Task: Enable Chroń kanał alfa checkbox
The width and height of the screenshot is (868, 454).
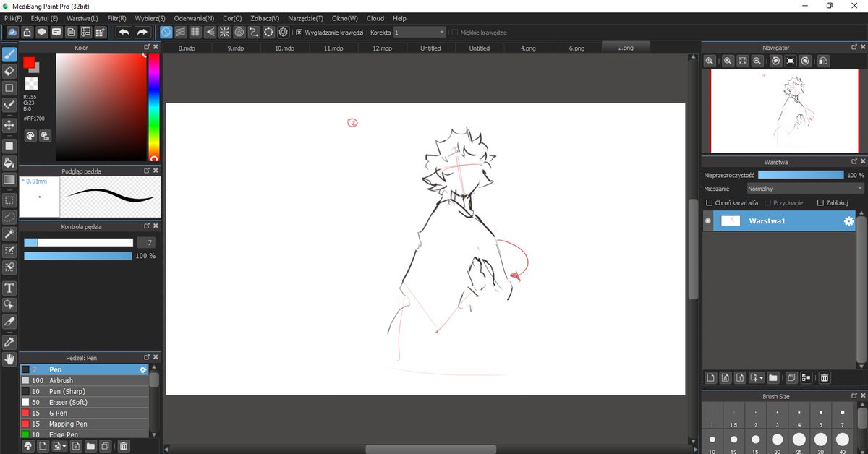Action: tap(709, 203)
